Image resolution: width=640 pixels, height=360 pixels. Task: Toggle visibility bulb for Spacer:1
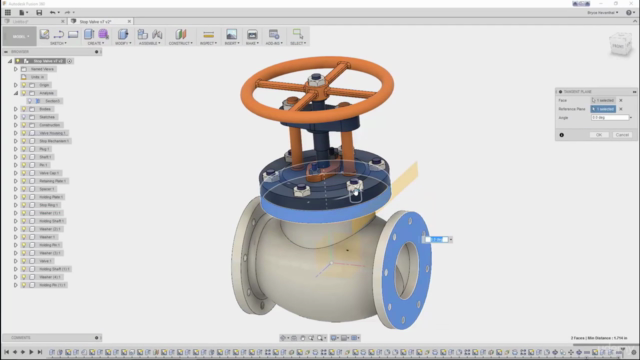[24, 189]
